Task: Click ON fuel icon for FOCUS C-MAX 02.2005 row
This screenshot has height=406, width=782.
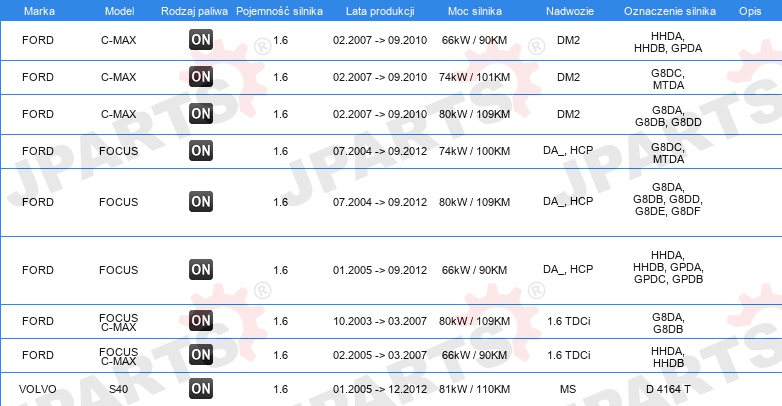Action: click(x=201, y=355)
